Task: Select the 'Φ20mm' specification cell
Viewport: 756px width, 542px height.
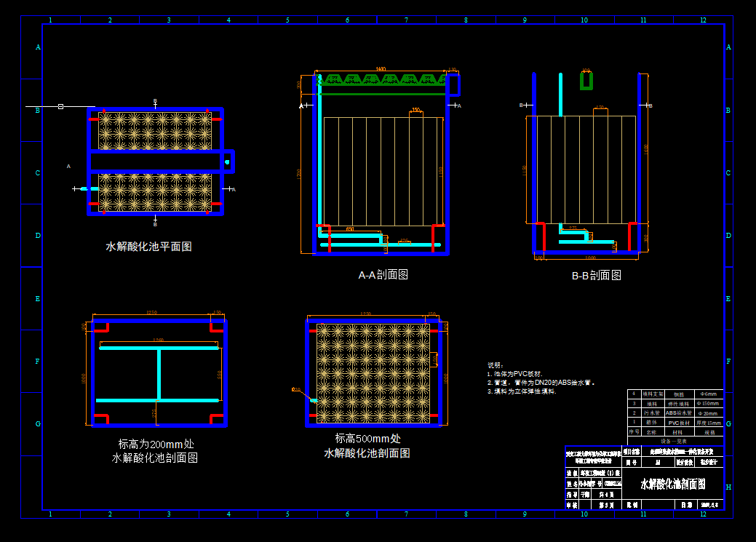Action: tap(708, 413)
